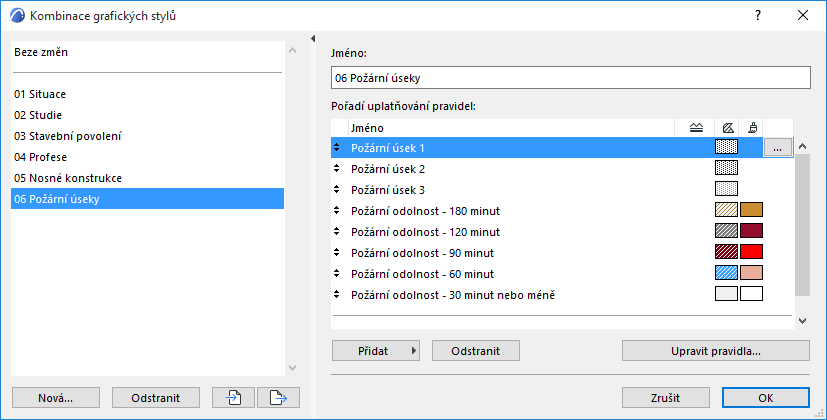Click red surface swatch of 90 minut rule
Viewport: 827px width, 420px height.
pos(751,252)
